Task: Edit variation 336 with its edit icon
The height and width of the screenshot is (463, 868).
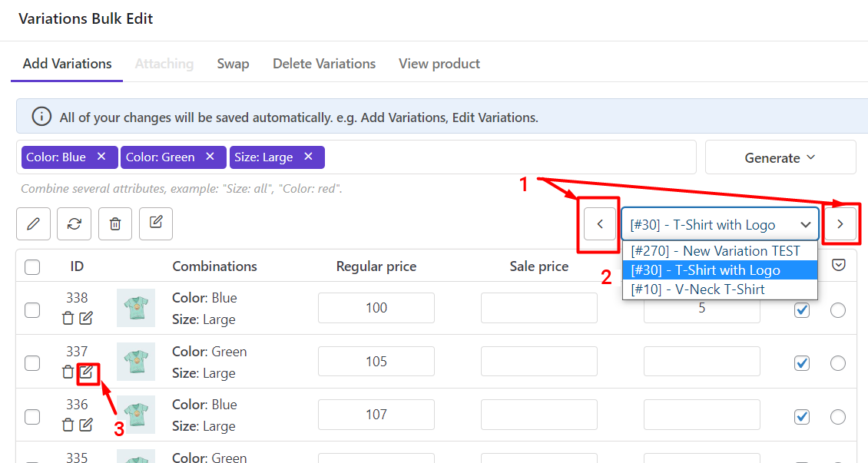Action: tap(86, 425)
